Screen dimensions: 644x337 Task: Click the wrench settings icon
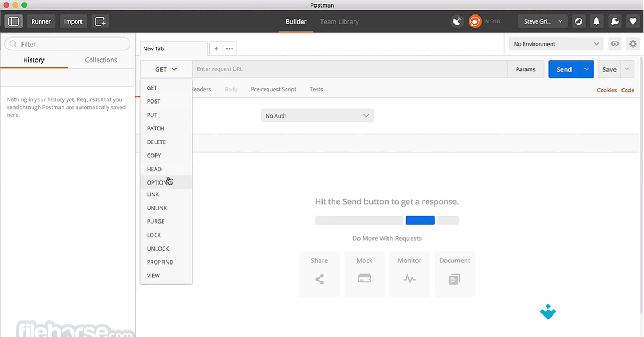click(x=615, y=21)
